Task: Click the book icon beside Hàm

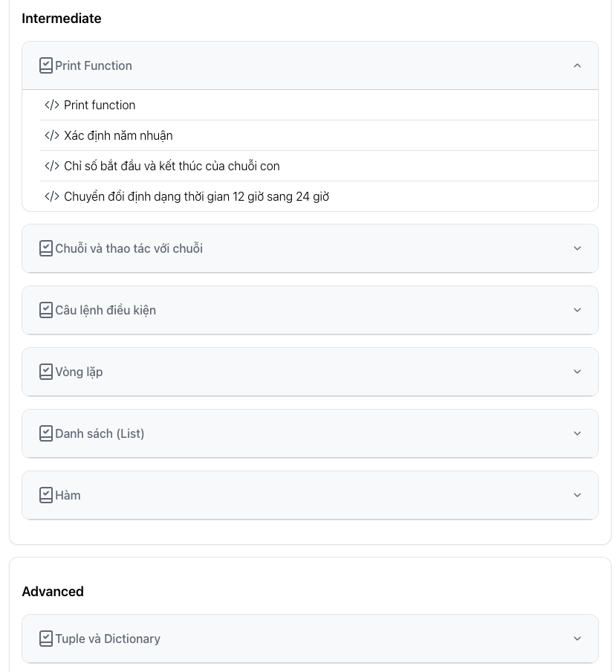Action: 46,495
